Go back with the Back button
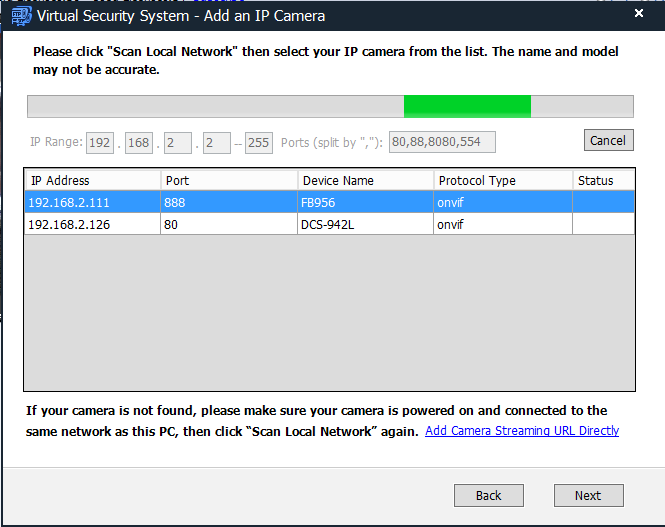 click(x=488, y=495)
